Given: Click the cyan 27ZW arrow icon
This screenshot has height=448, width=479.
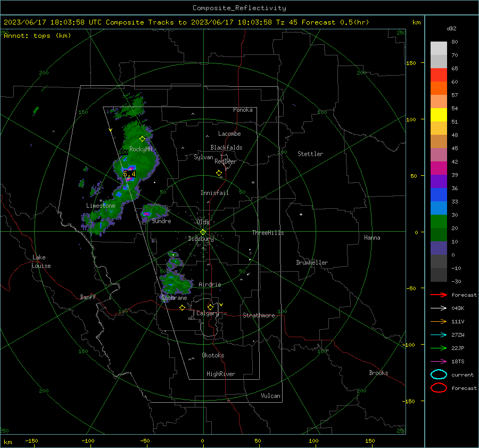Looking at the screenshot, I should [439, 335].
